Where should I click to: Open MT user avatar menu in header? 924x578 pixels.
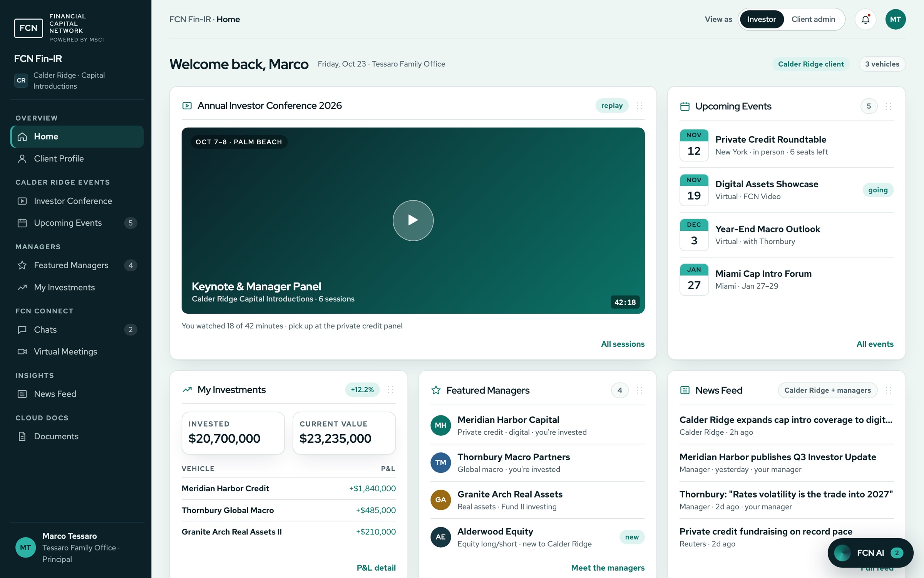click(895, 19)
